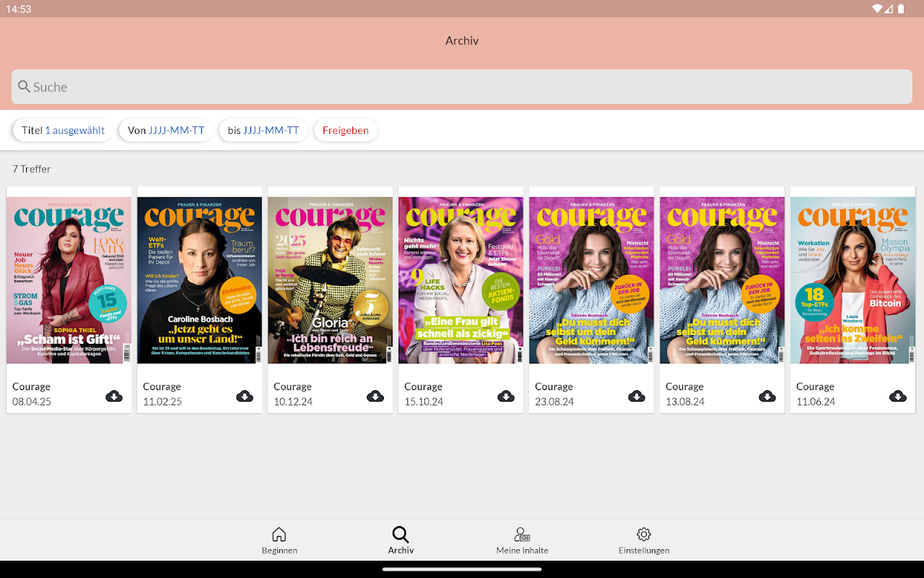Screen dimensions: 924x578
Task: Switch to the Beginnen tab
Action: point(279,540)
